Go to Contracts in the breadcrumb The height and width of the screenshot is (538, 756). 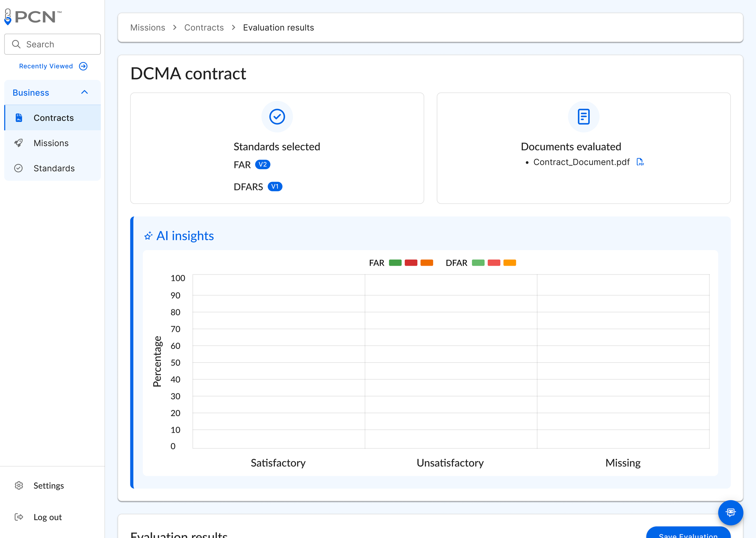pos(204,28)
